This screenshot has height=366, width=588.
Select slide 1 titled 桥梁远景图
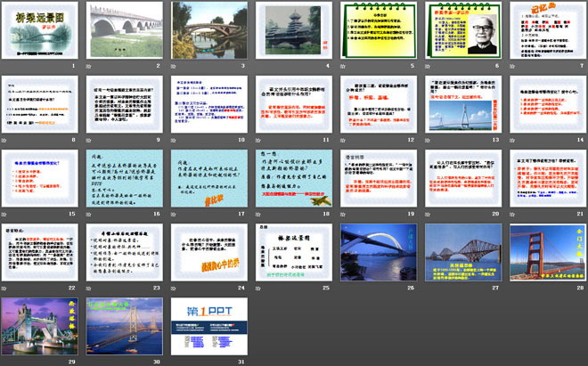coord(41,30)
